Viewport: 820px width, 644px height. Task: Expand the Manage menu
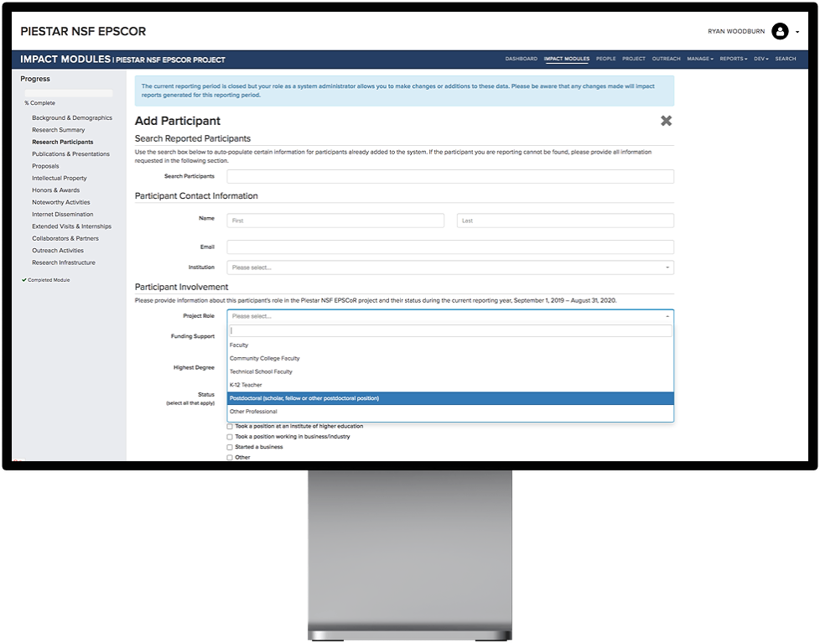pos(700,59)
